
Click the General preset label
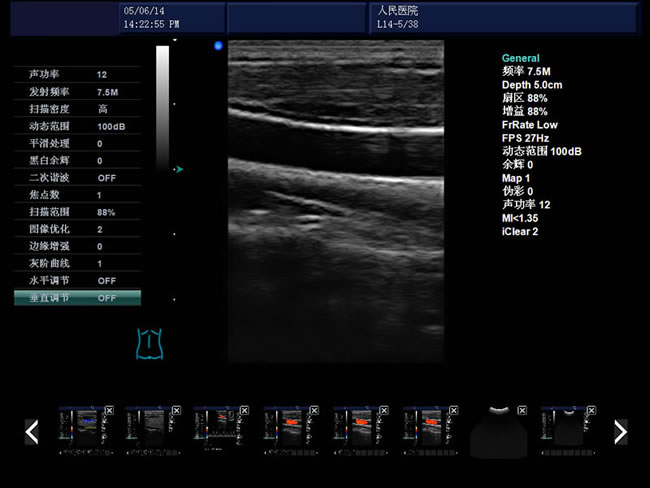click(x=520, y=59)
